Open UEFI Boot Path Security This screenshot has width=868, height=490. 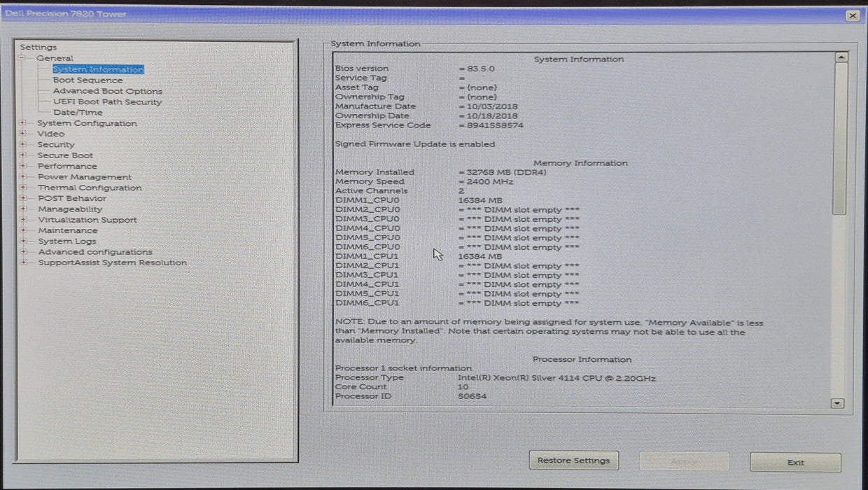point(107,101)
